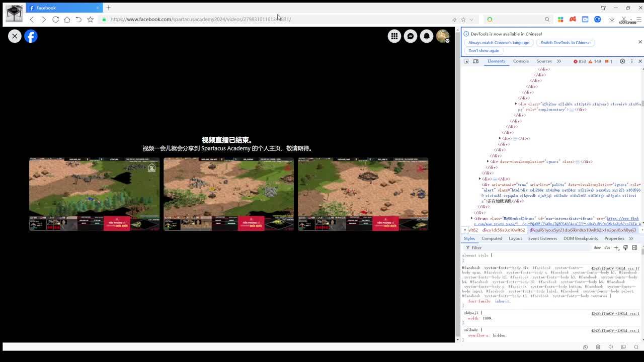
Task: Open a new browser tab
Action: [x=108, y=8]
